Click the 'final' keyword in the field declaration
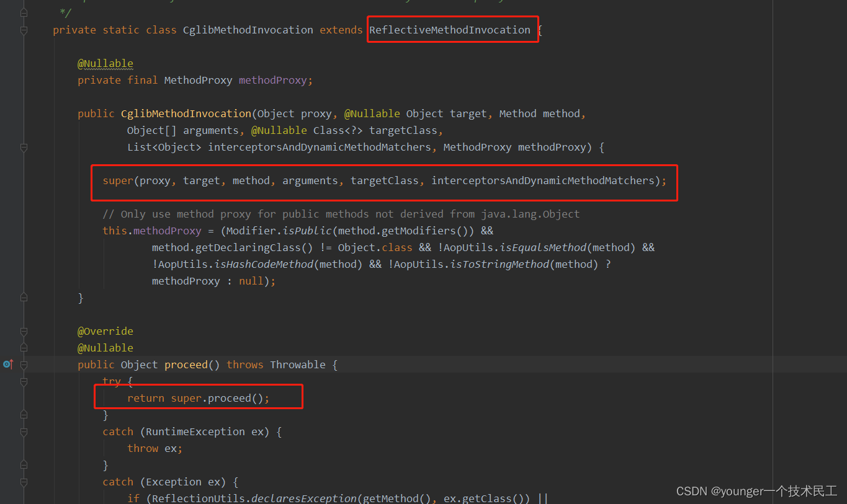The height and width of the screenshot is (504, 847). pyautogui.click(x=143, y=80)
